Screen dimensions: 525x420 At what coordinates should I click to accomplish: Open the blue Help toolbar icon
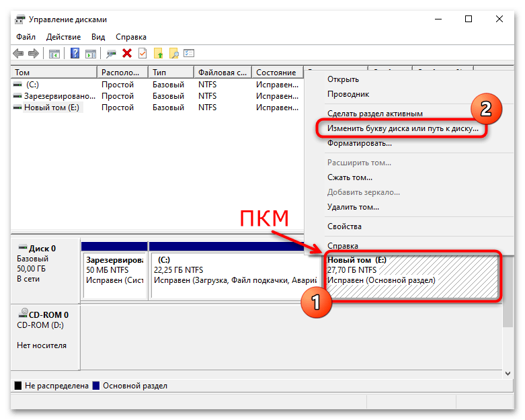(x=75, y=53)
